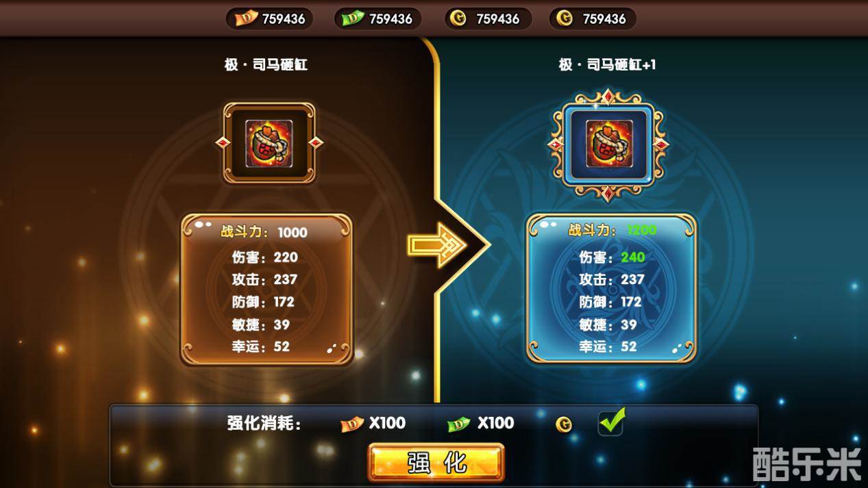Click the 战斗力 1000 stat header

point(264,232)
